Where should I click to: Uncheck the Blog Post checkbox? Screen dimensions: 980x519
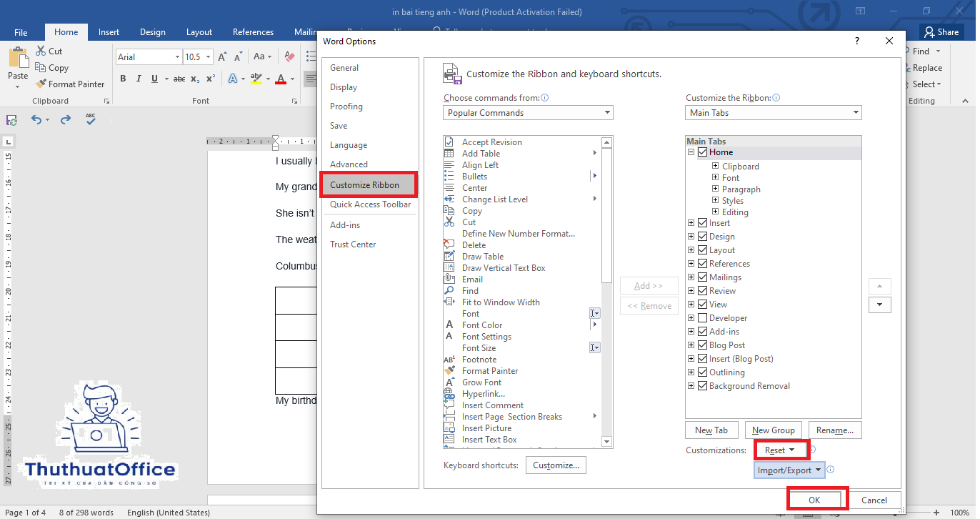coord(703,345)
